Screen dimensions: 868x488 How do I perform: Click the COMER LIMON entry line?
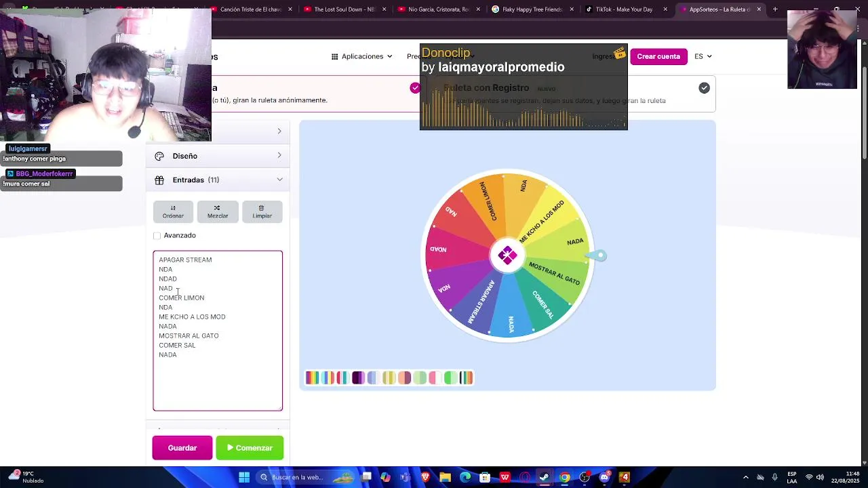(181, 298)
